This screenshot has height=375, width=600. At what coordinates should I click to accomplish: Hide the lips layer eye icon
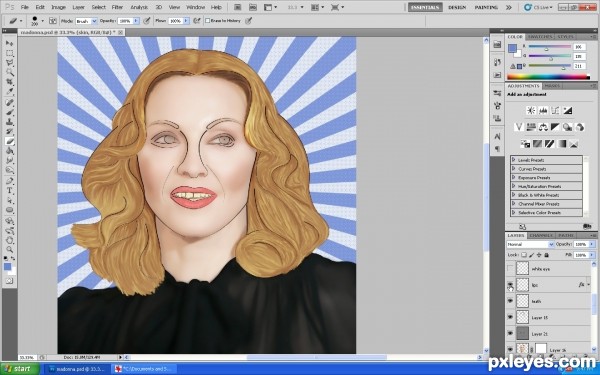[x=510, y=285]
